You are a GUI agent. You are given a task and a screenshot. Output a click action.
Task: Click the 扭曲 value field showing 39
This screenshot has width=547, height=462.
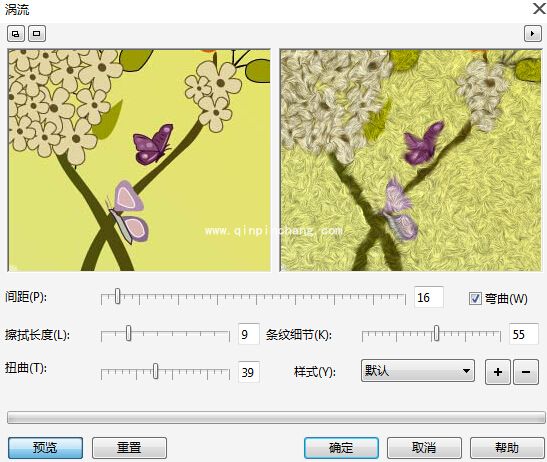coord(249,372)
